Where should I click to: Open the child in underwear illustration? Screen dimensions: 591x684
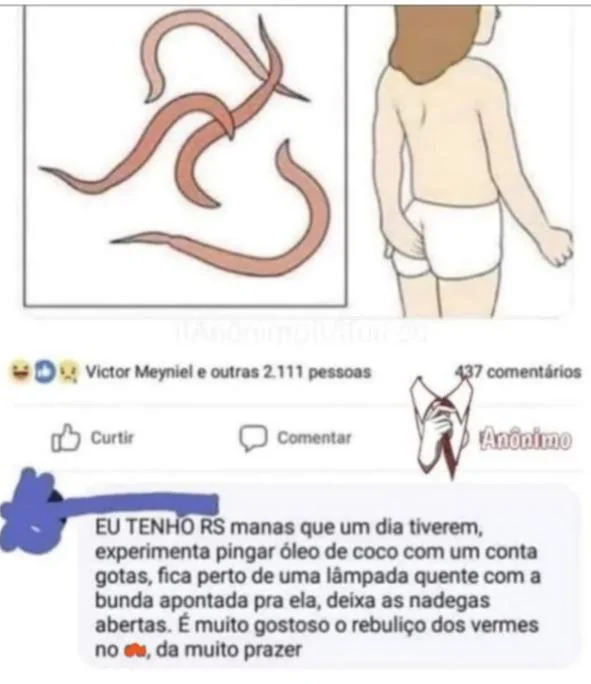click(x=472, y=161)
